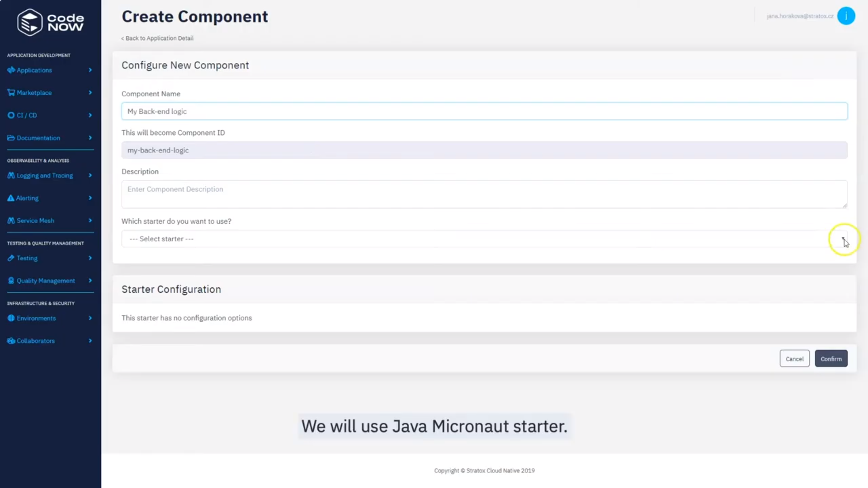Select the Logging and Tracing icon
Image resolution: width=868 pixels, height=488 pixels.
pos(10,175)
